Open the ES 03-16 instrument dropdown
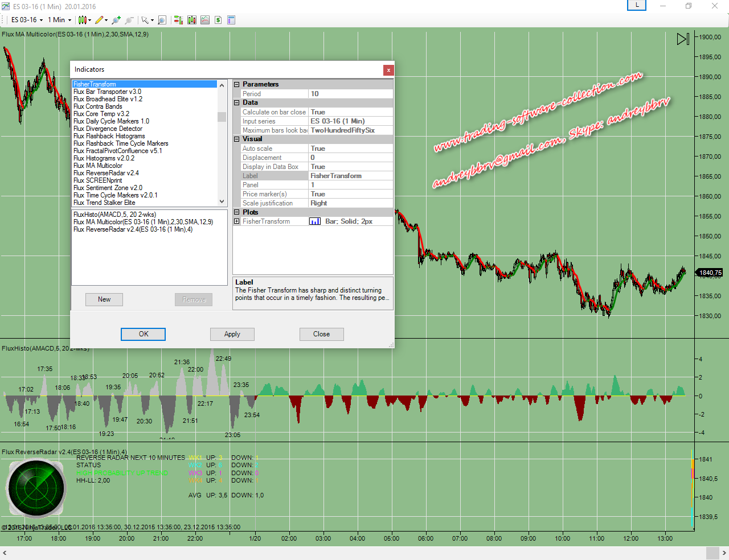 point(27,20)
